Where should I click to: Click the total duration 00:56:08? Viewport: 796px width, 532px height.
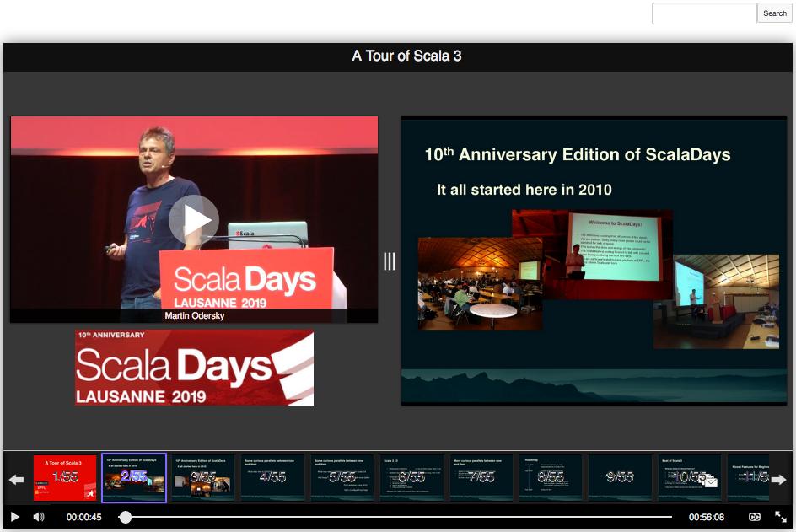tap(706, 517)
